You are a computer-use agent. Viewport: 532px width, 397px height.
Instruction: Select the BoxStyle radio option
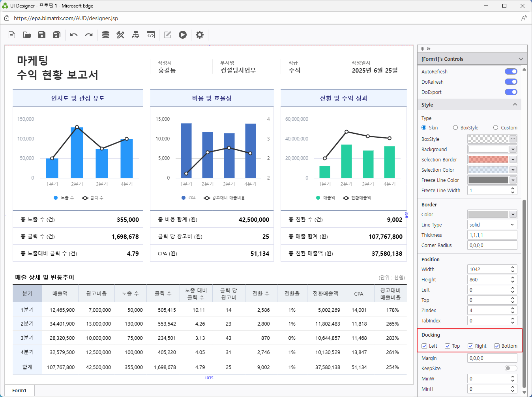tap(455, 127)
